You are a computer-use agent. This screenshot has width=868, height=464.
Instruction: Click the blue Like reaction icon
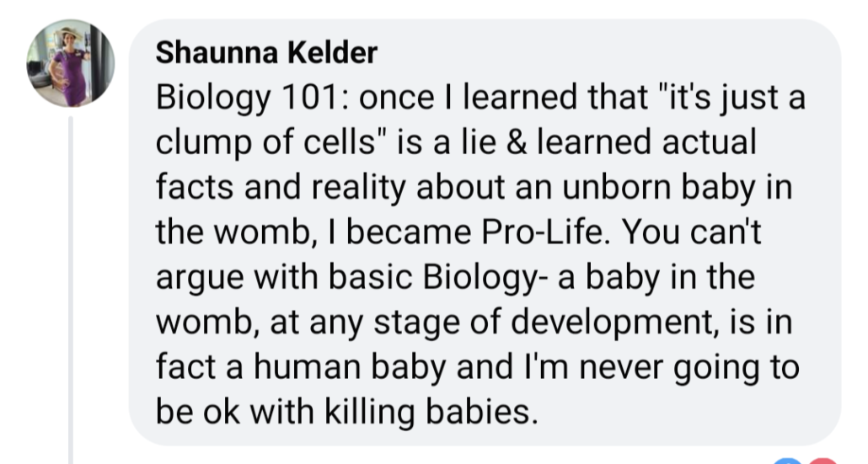[787, 460]
